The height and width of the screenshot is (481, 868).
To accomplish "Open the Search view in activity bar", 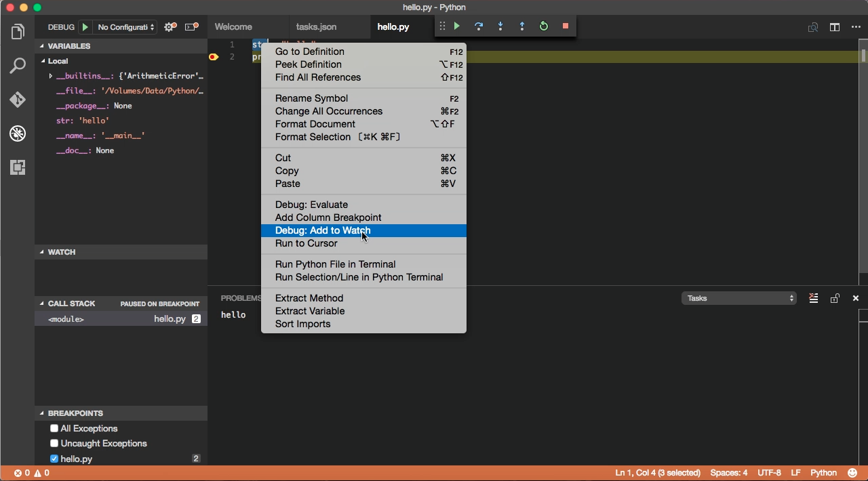I will (x=18, y=66).
